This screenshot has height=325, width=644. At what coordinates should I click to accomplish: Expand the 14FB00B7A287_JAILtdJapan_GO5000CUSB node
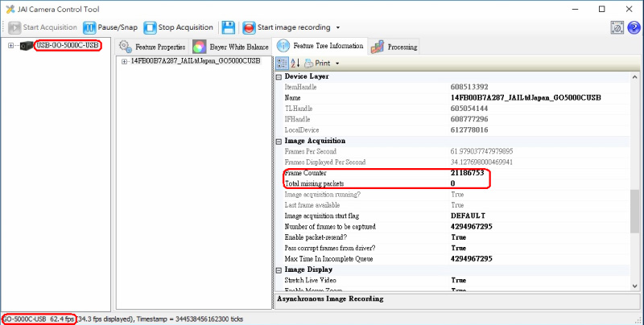click(x=124, y=61)
